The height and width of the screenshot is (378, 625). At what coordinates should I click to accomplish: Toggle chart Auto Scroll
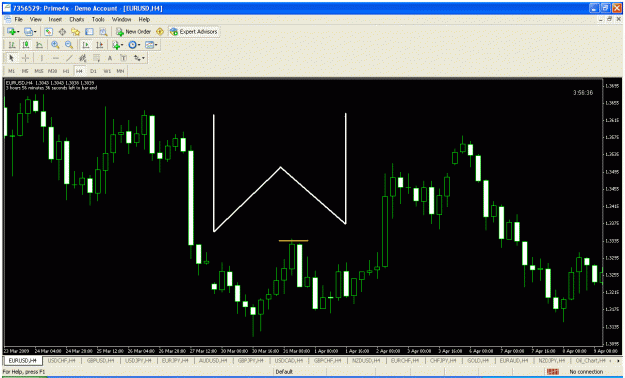tap(85, 45)
